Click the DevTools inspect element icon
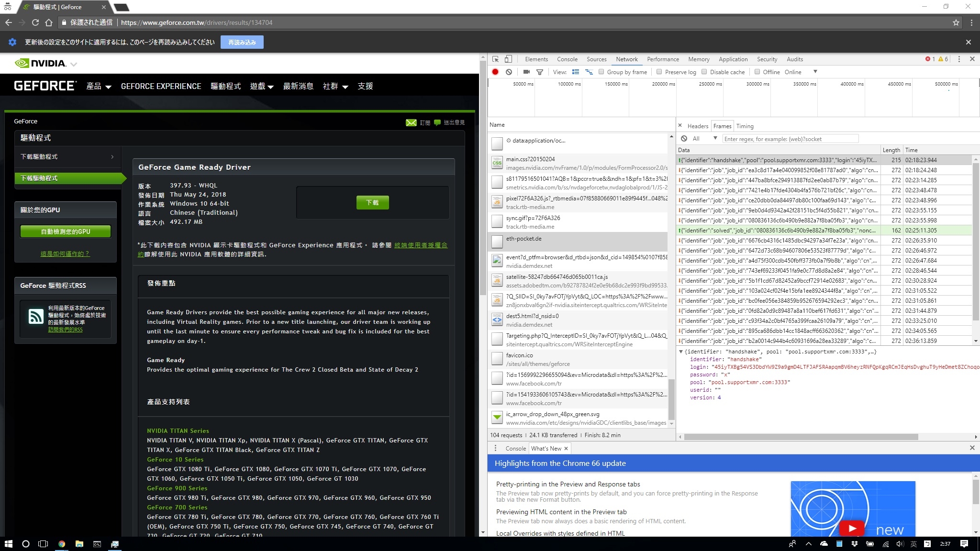 496,59
